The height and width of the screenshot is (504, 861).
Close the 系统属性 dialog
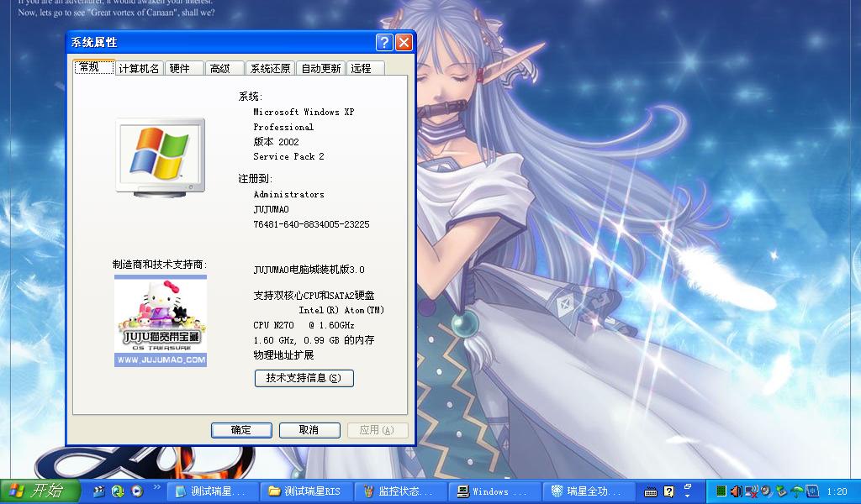[404, 42]
